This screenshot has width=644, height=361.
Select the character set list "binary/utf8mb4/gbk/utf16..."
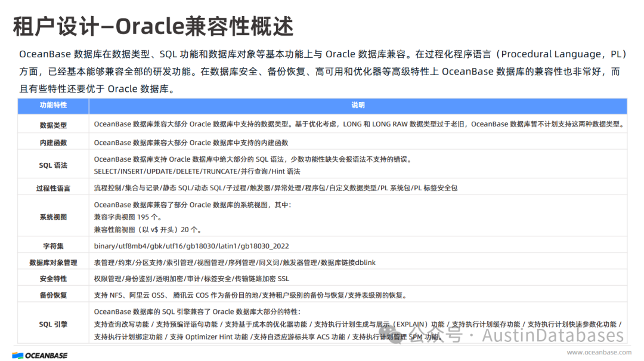[x=191, y=246]
